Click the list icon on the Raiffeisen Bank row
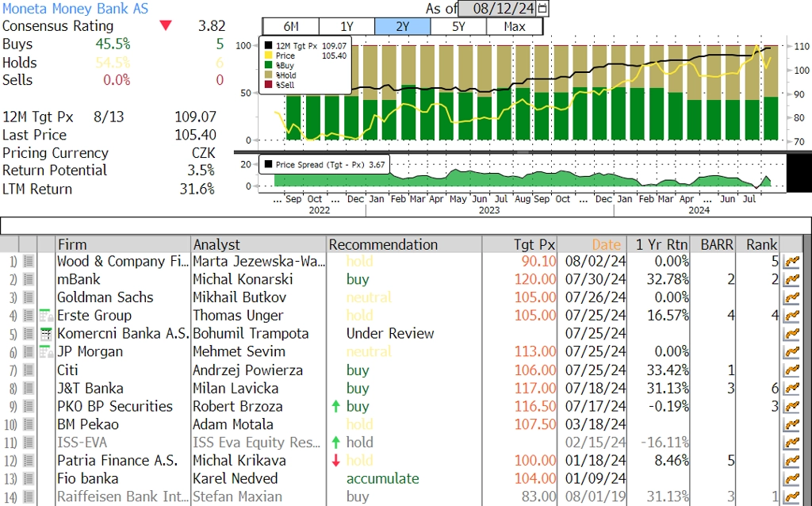812x506 pixels. pyautogui.click(x=29, y=497)
